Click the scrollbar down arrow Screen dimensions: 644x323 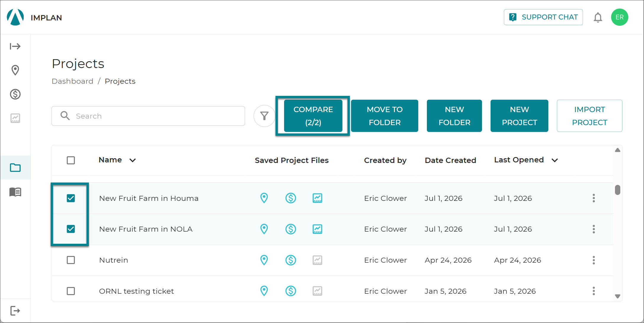point(617,296)
